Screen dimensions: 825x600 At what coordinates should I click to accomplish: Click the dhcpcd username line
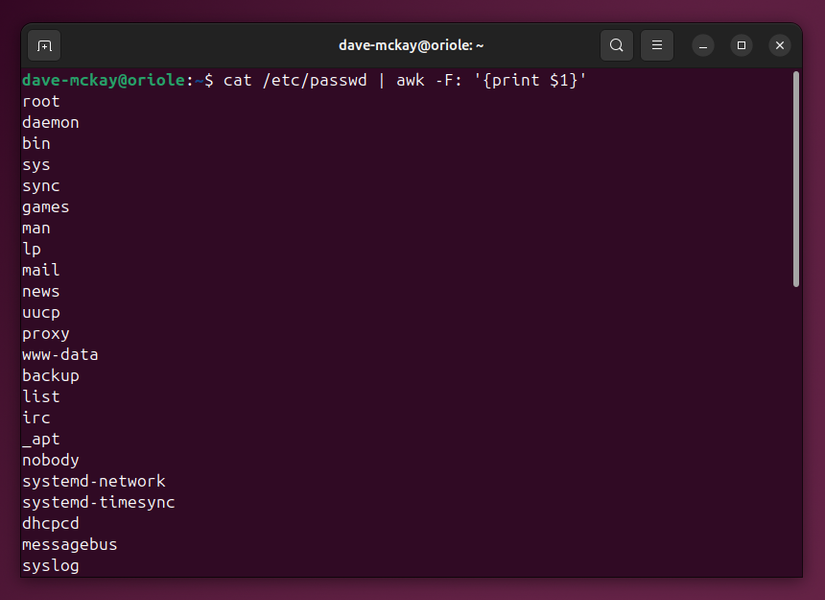(50, 523)
